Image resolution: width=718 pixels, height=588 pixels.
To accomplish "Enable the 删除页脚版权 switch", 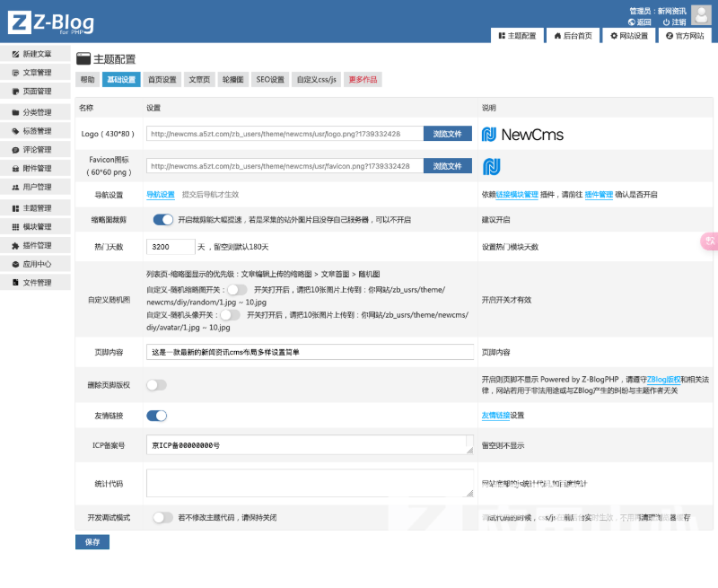I will [x=157, y=385].
